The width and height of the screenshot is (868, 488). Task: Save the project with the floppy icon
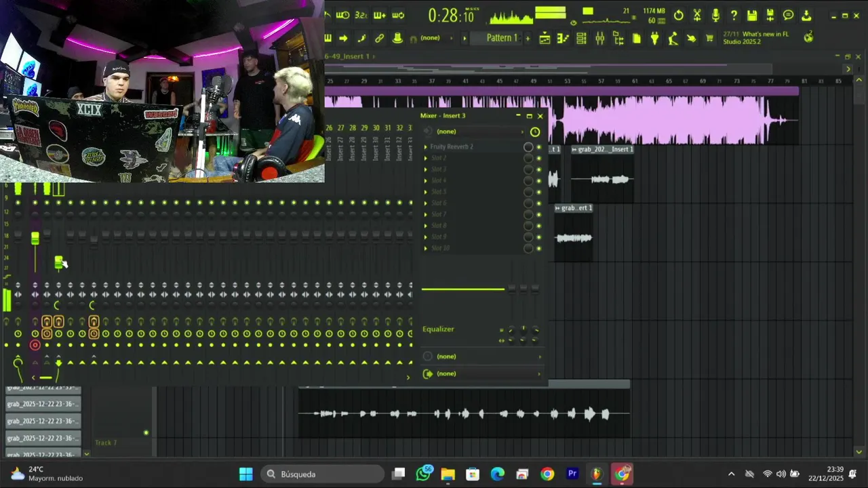752,15
